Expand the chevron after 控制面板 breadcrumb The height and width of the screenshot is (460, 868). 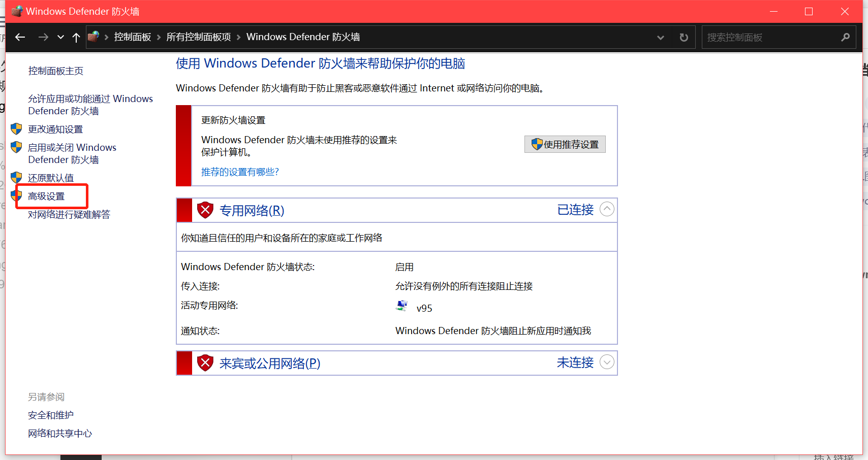coord(159,37)
